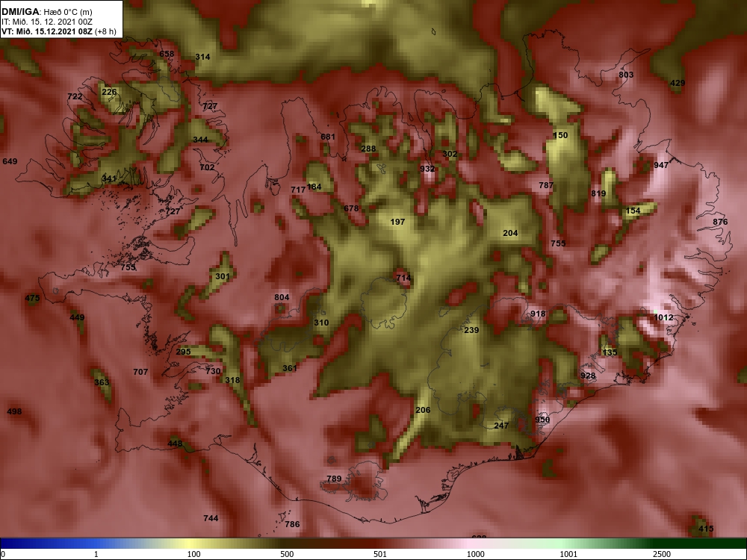Click the 341 value label

pyautogui.click(x=109, y=178)
